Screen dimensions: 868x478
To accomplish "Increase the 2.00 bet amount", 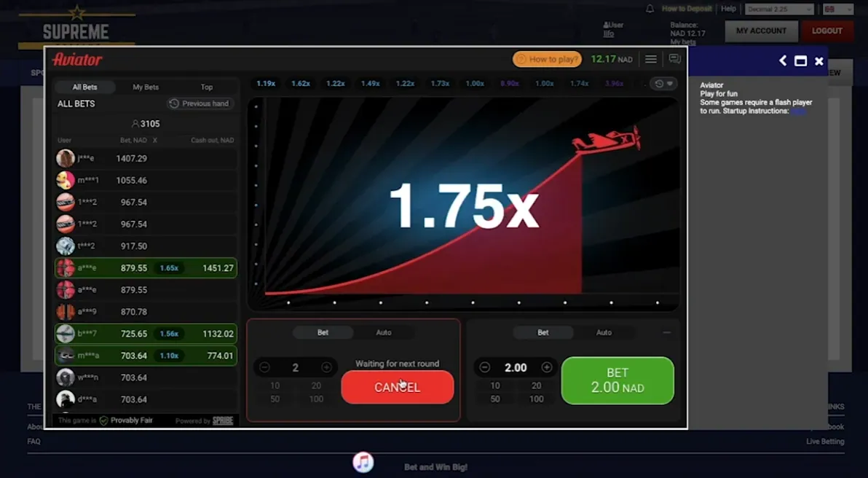I will coord(547,367).
